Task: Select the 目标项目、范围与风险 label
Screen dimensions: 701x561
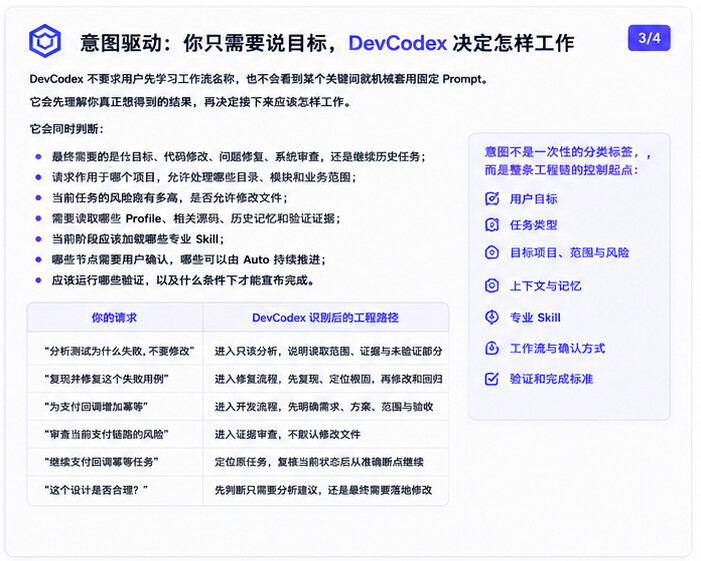Action: [x=570, y=253]
